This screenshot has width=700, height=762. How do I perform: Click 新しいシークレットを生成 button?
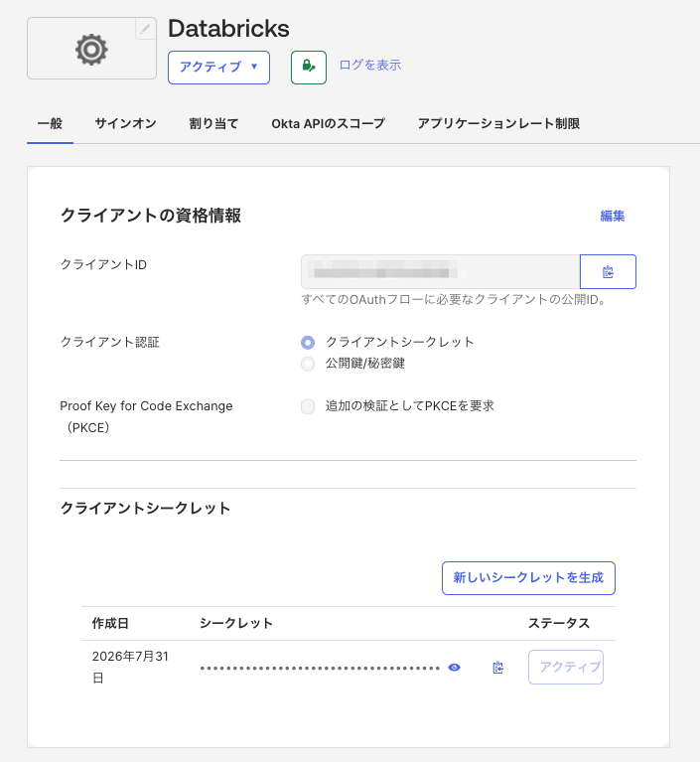[x=528, y=578]
